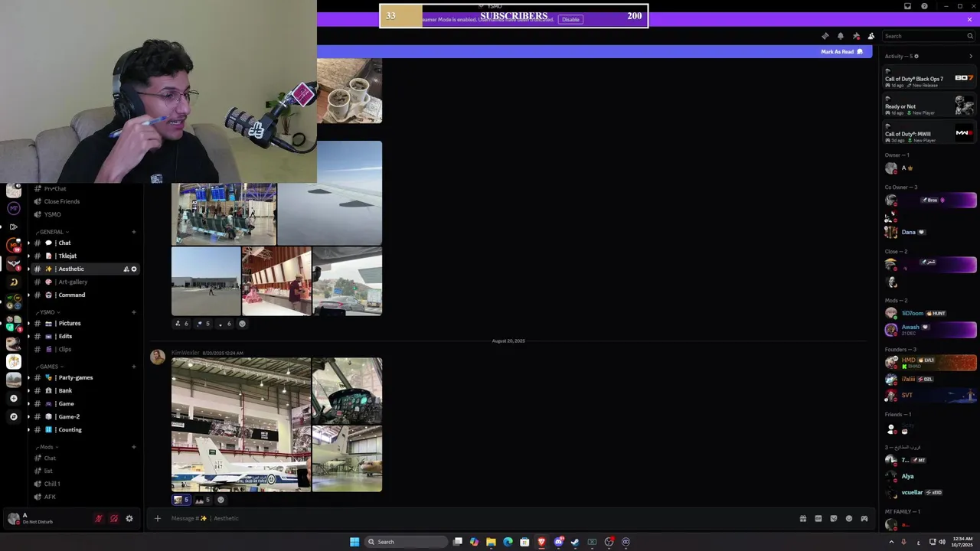Open Steam from taskbar
The height and width of the screenshot is (551, 980).
click(x=575, y=542)
